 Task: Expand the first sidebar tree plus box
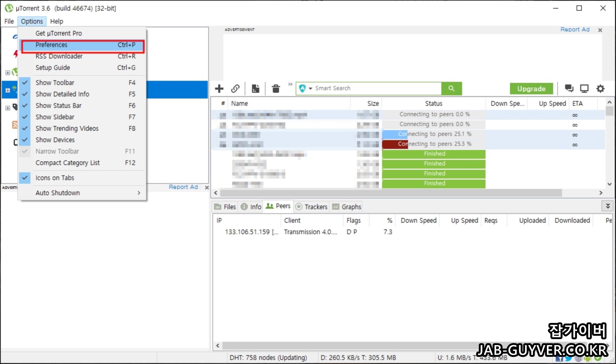(8, 73)
